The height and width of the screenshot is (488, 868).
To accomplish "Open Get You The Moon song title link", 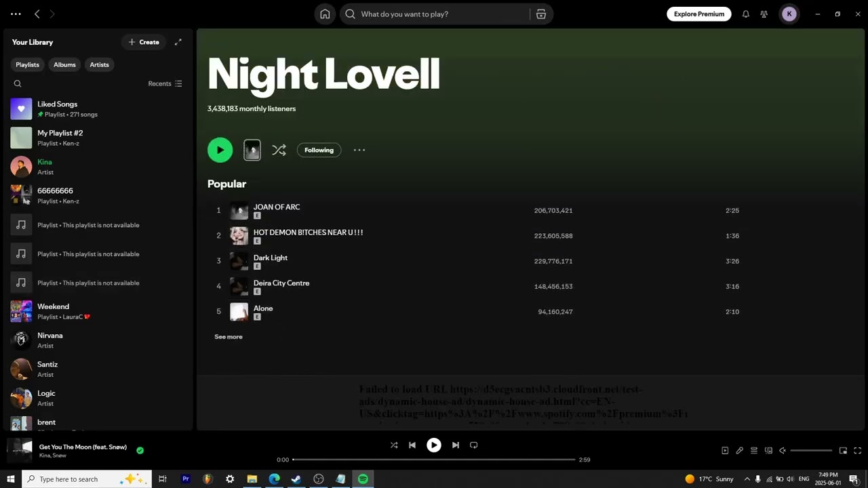I will 83,447.
